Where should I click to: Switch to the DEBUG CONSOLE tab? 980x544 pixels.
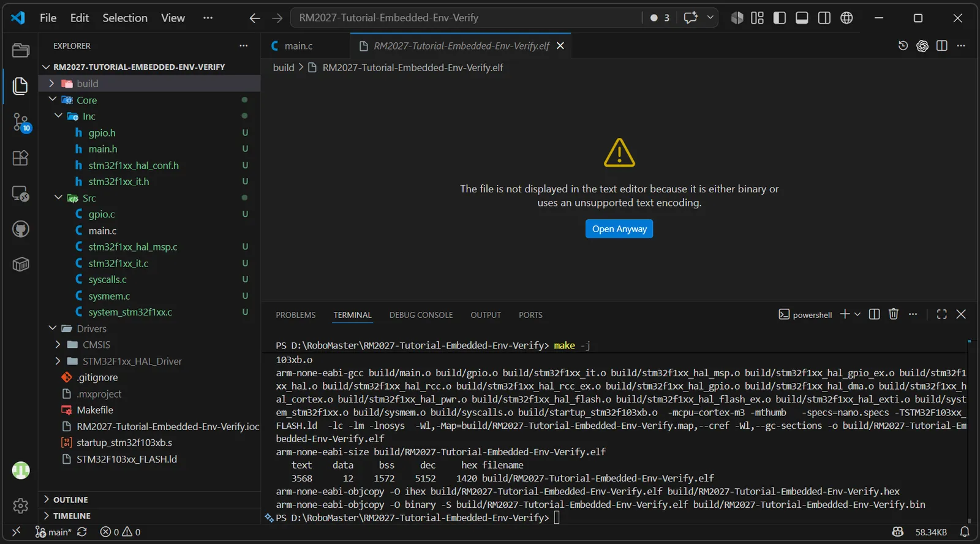(x=421, y=315)
